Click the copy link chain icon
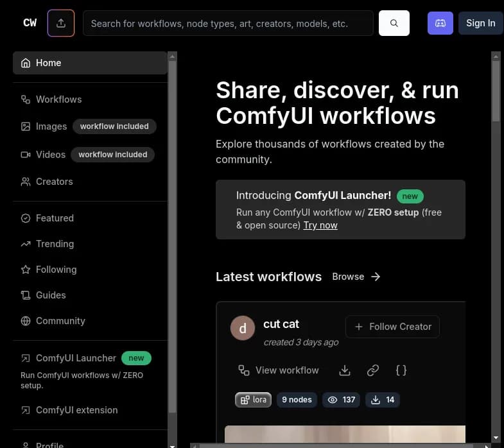The width and height of the screenshot is (504, 448). 373,370
